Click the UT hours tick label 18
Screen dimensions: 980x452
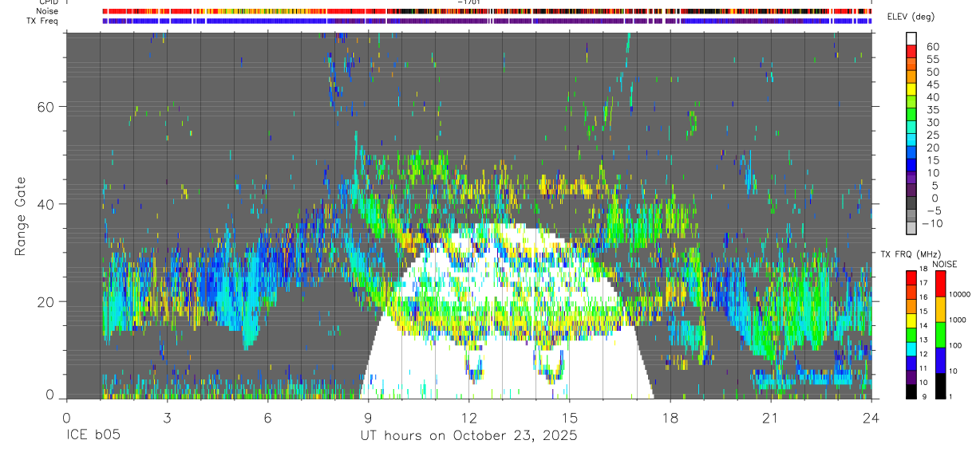(670, 418)
